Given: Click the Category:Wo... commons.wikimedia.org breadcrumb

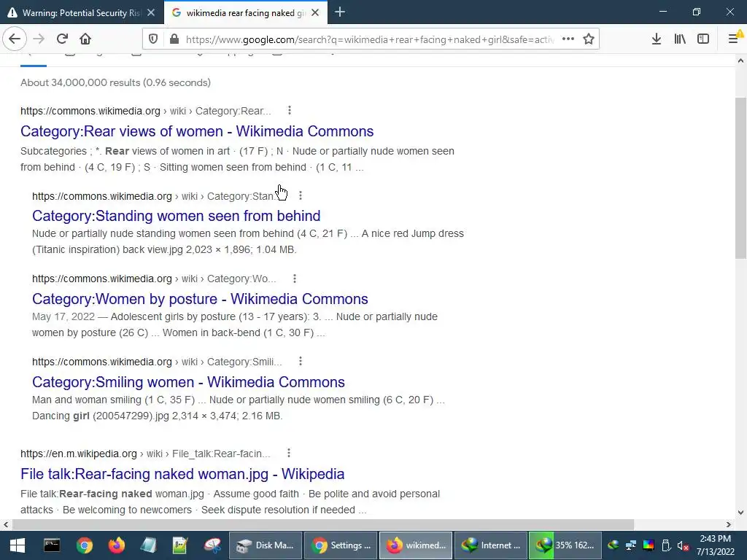Looking at the screenshot, I should 154,279.
